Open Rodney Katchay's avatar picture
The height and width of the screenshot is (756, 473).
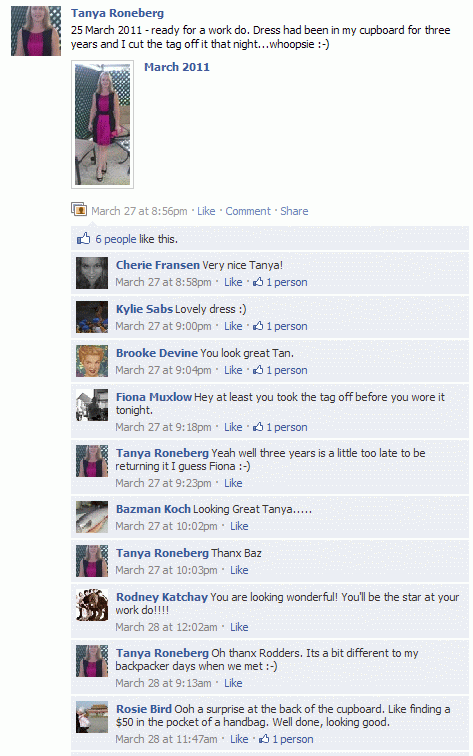pos(92,605)
